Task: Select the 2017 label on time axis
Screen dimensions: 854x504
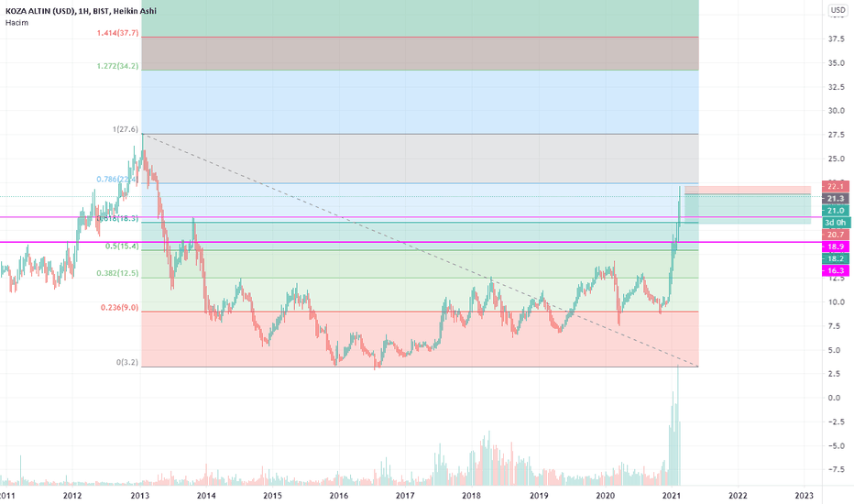Action: tap(405, 495)
